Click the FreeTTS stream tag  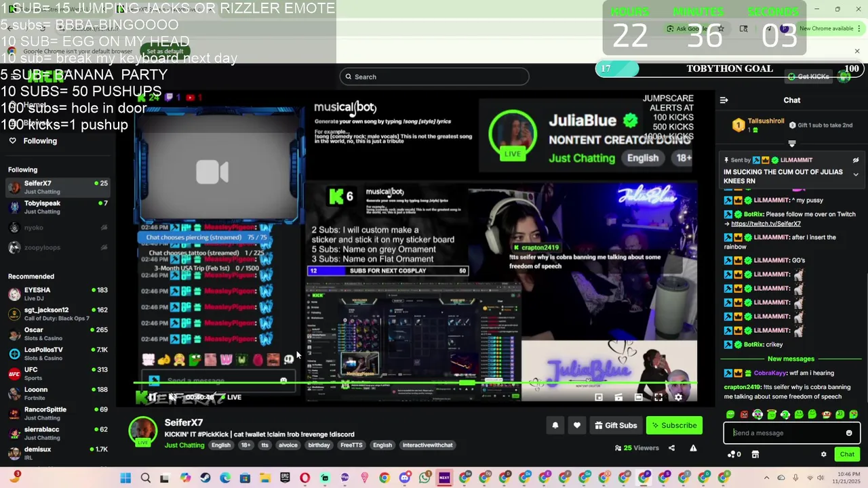(351, 445)
